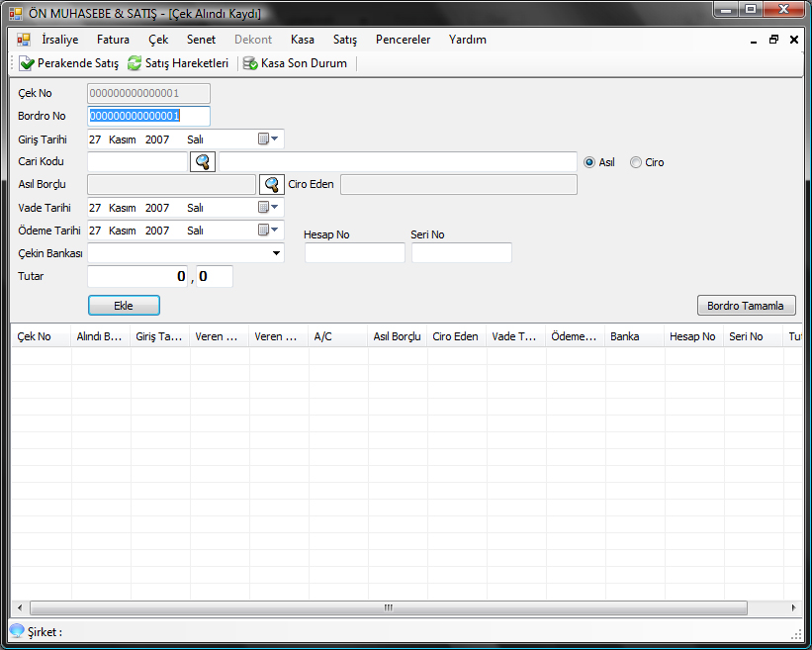812x650 pixels.
Task: Click the Perakende Satış toolbar icon
Action: coord(27,63)
